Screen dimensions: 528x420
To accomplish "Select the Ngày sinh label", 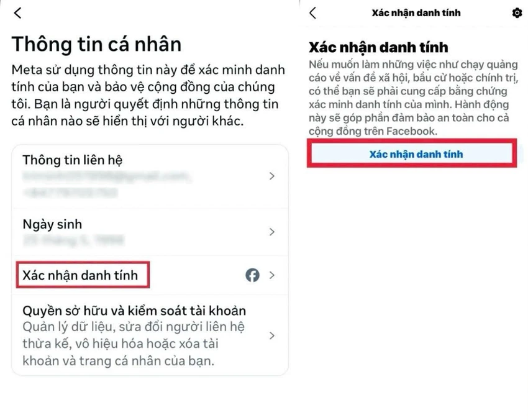I will point(52,224).
